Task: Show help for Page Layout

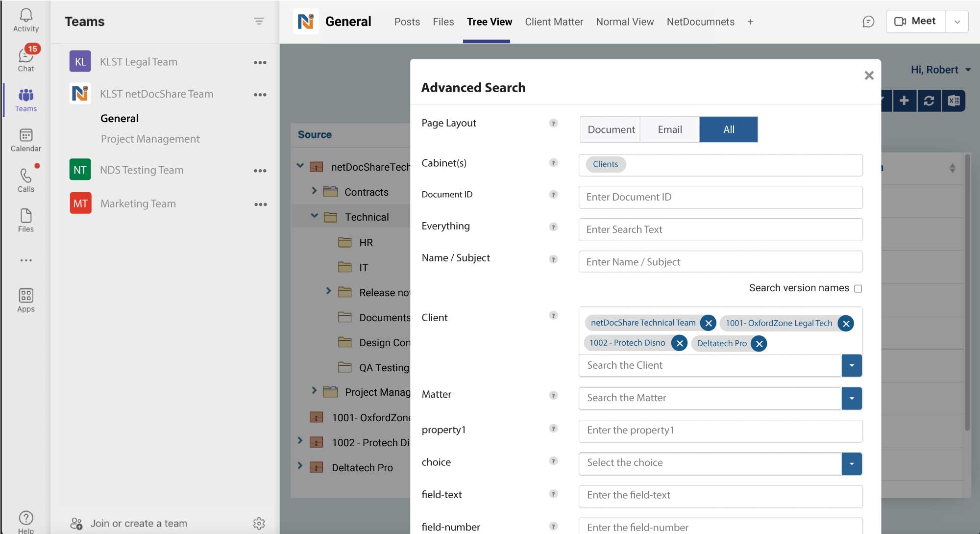Action: (553, 123)
